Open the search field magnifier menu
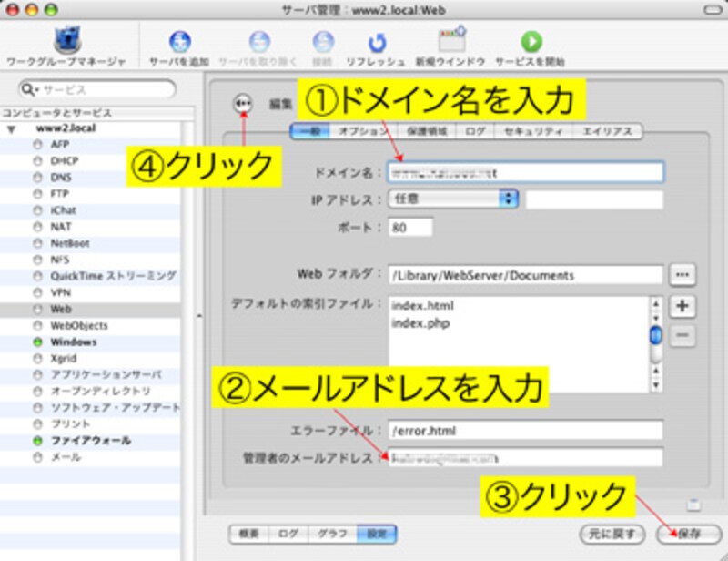This screenshot has height=561, width=728. click(x=31, y=89)
